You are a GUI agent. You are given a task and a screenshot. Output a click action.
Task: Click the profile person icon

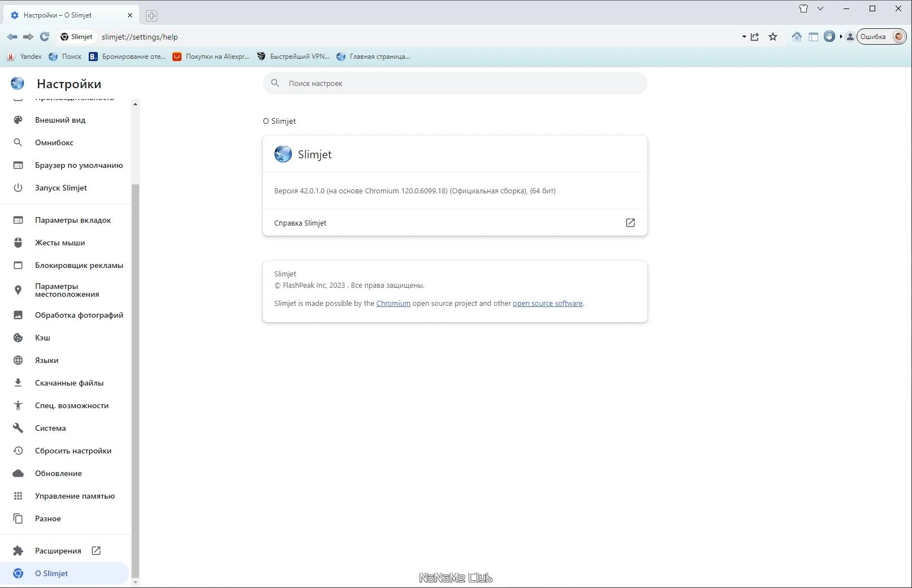[850, 37]
